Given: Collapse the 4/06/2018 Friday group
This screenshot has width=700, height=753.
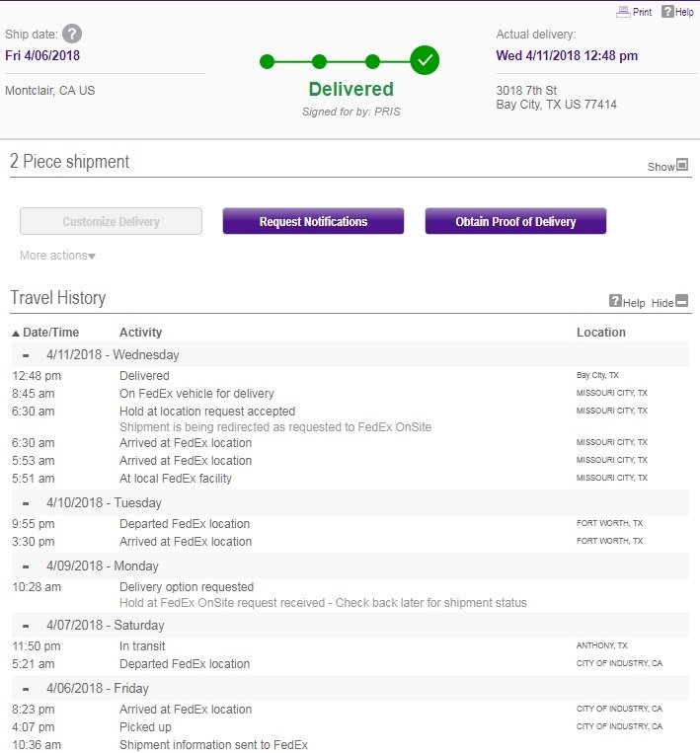Looking at the screenshot, I should tap(26, 689).
